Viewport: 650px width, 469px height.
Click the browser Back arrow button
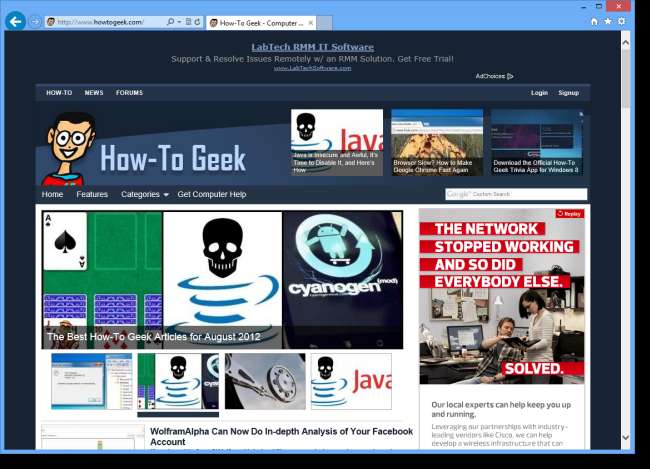click(15, 21)
